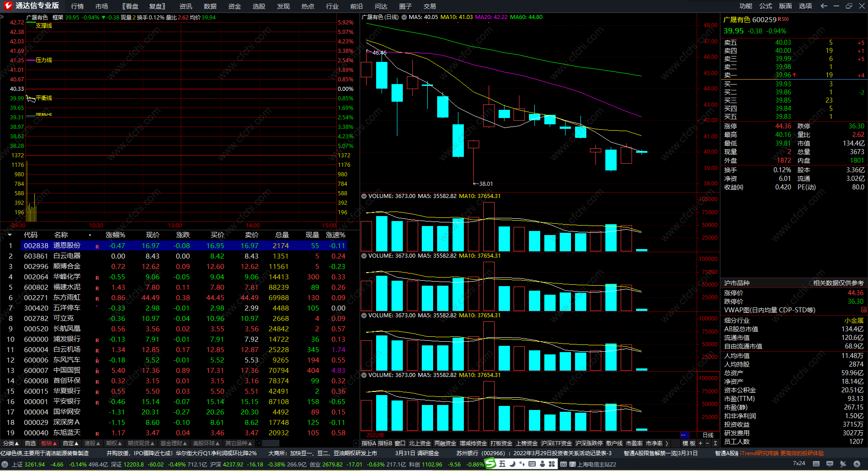
Task: Click the camera icon beside 上海电信主站Z2
Action: pos(563,464)
